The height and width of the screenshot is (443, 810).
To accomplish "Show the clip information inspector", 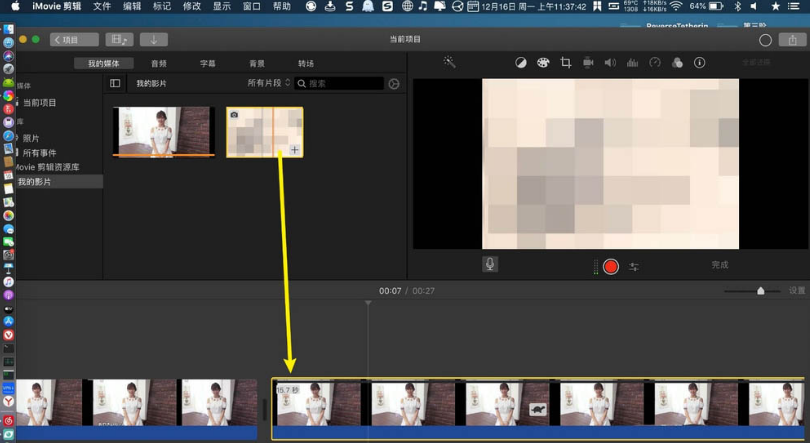I will point(699,63).
